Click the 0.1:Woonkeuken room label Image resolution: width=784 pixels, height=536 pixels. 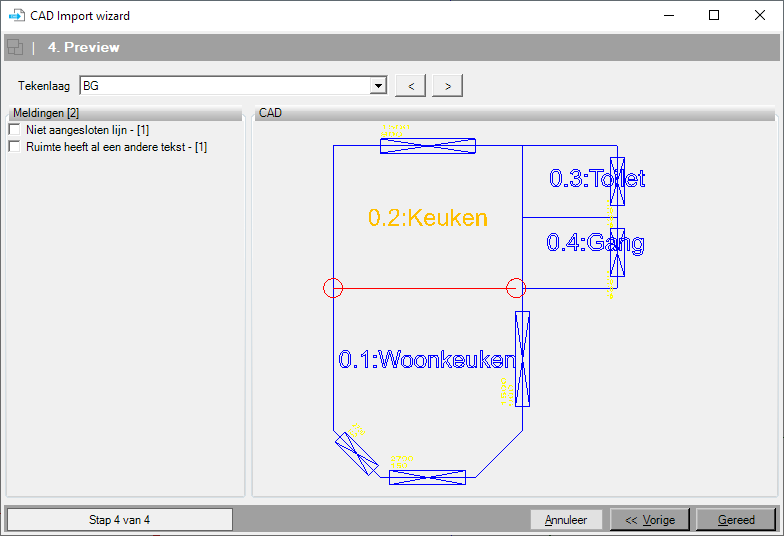[425, 360]
